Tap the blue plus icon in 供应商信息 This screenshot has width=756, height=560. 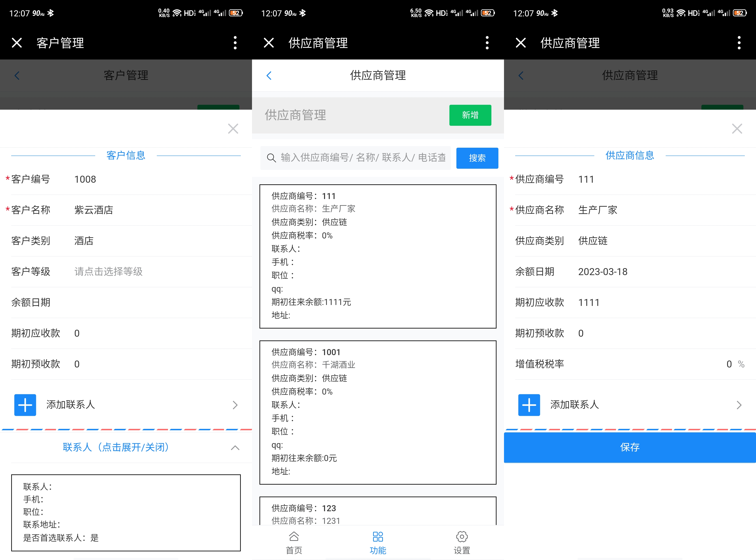coord(529,405)
